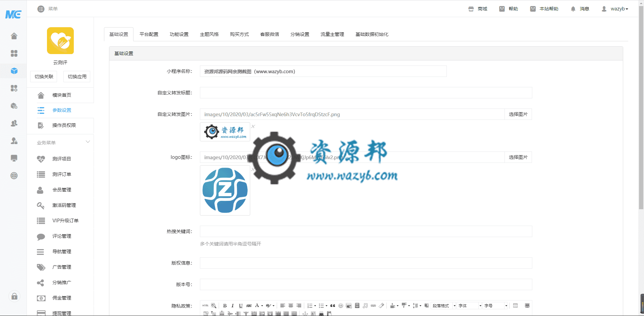Click 选择图片 for logo图标
Screen dimensions: 644x316
tap(518, 157)
